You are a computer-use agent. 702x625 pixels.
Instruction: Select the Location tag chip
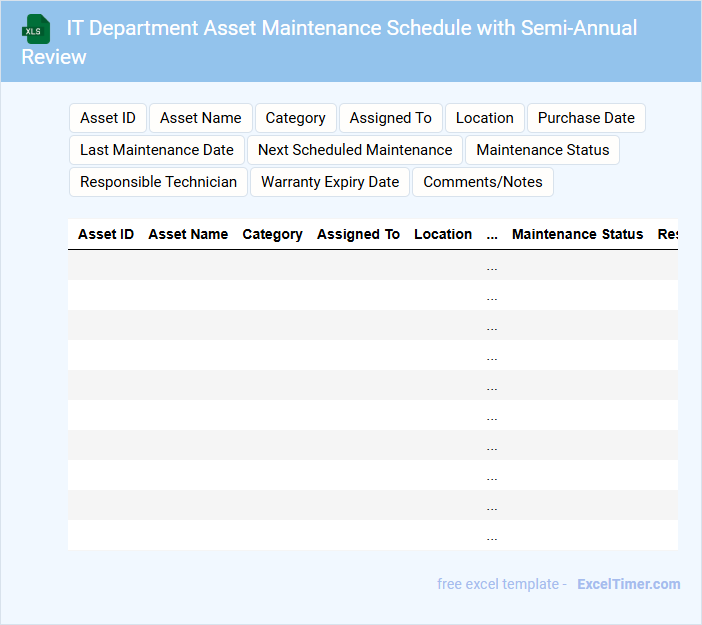click(485, 118)
